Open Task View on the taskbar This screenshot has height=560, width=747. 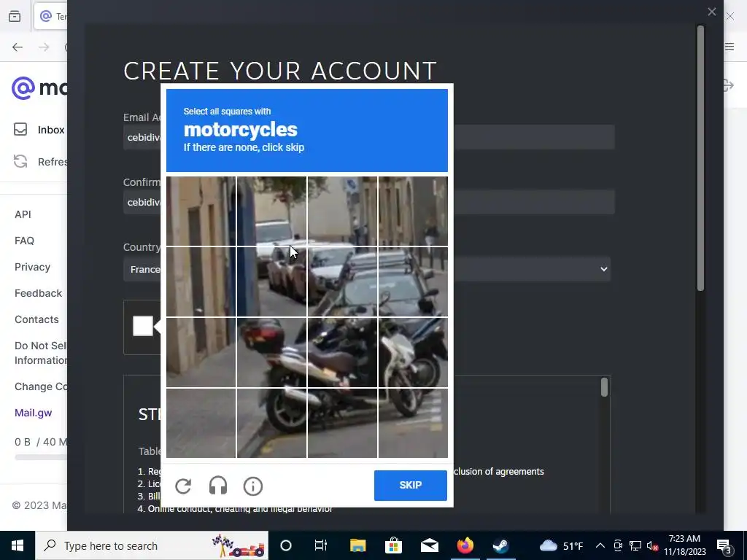pos(321,545)
